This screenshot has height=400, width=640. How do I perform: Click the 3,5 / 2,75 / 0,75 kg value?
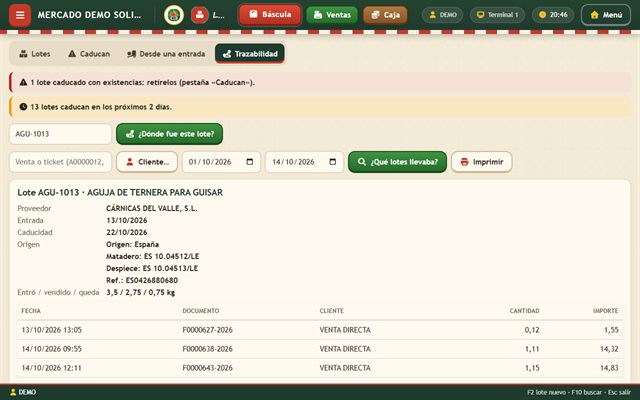(x=140, y=292)
